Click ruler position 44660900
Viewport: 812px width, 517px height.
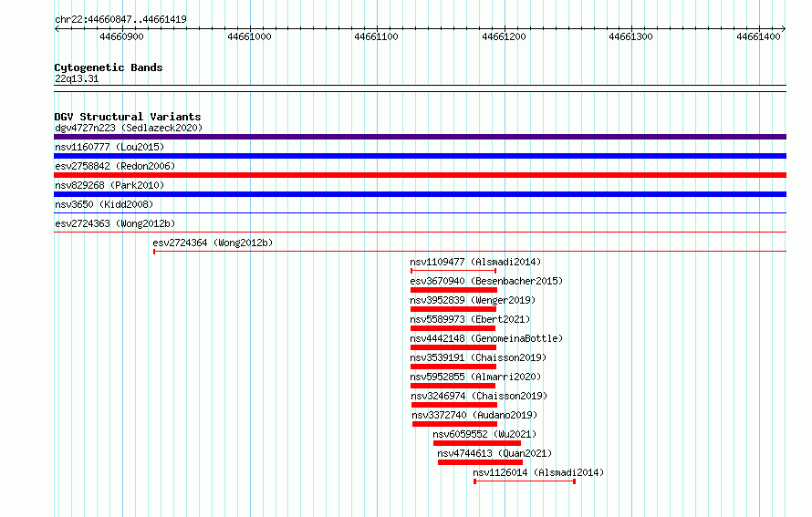click(x=121, y=36)
